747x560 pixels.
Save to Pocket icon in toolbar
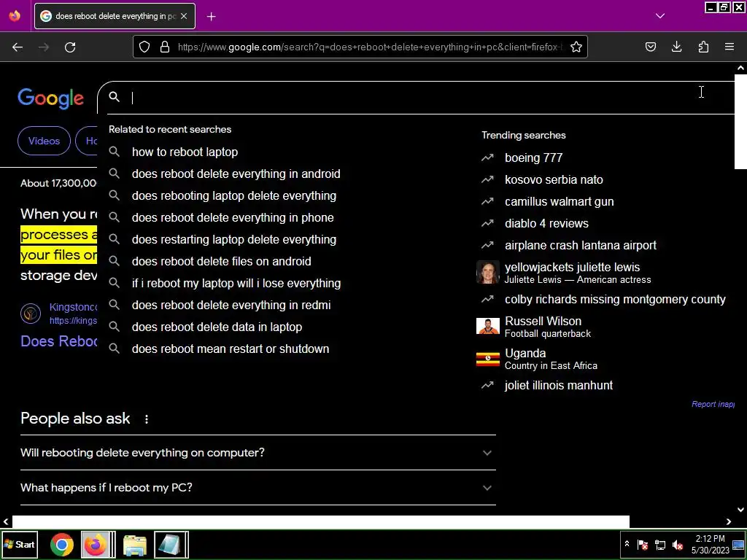point(650,47)
